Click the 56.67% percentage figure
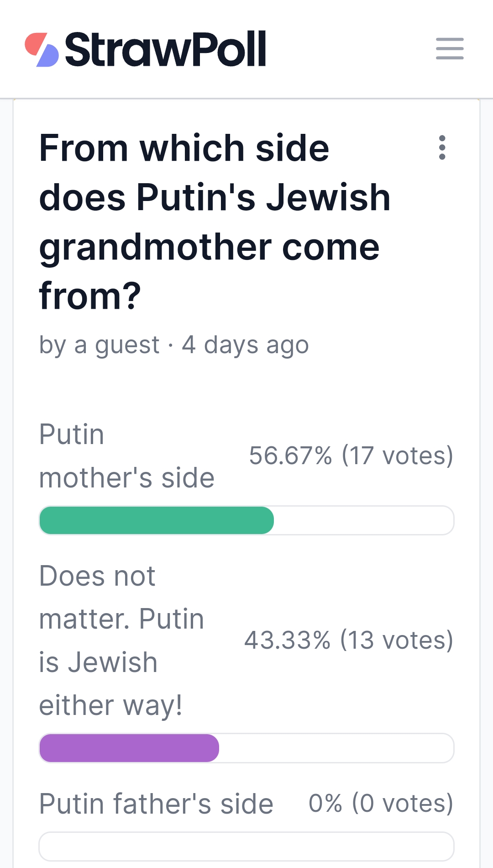Image resolution: width=493 pixels, height=868 pixels. tap(290, 455)
